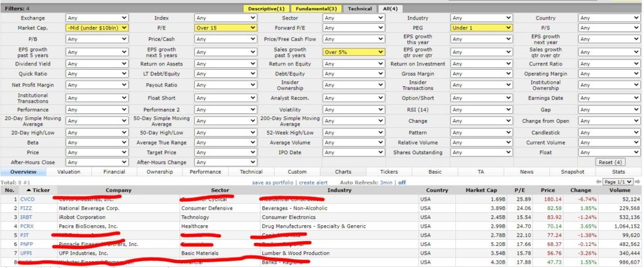Click the create alert link

click(313, 182)
